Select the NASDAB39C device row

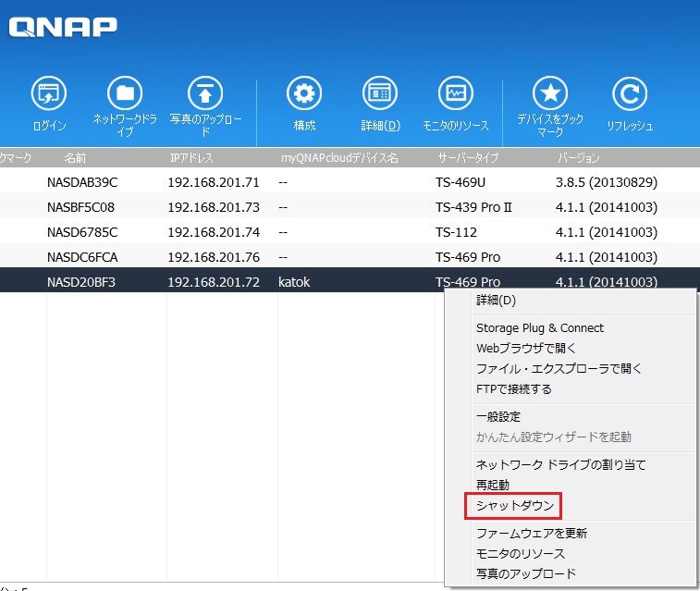[350, 182]
